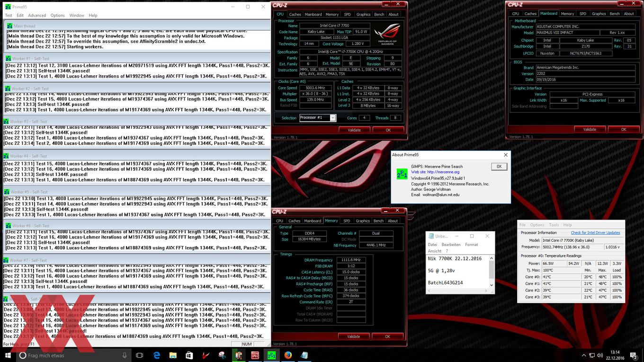Screen dimensions: 644x362
Task: Click the taskbar clock showing 13:14
Action: [x=615, y=355]
